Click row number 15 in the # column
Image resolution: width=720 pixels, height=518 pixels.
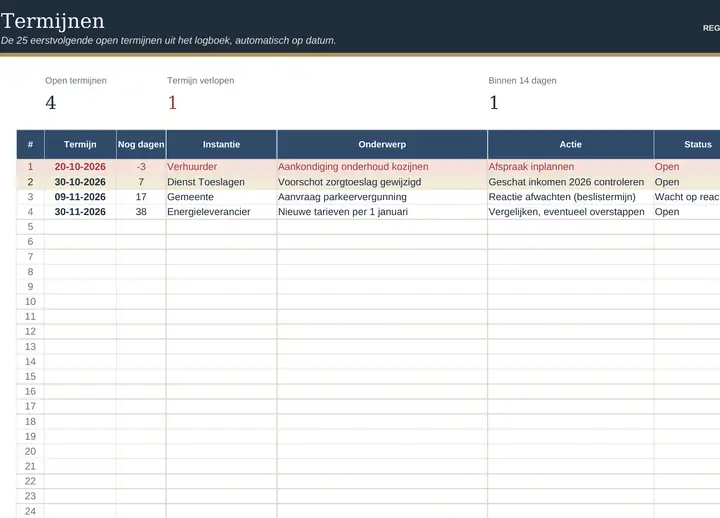coord(30,377)
